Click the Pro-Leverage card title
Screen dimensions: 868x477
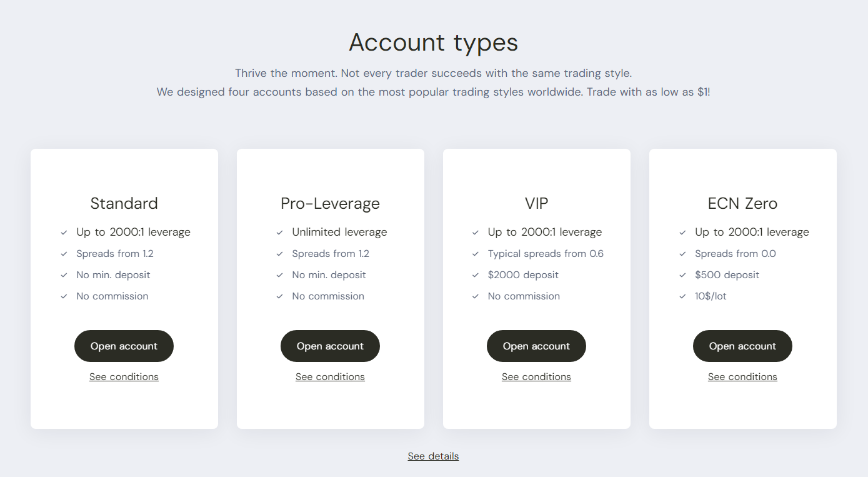tap(330, 203)
